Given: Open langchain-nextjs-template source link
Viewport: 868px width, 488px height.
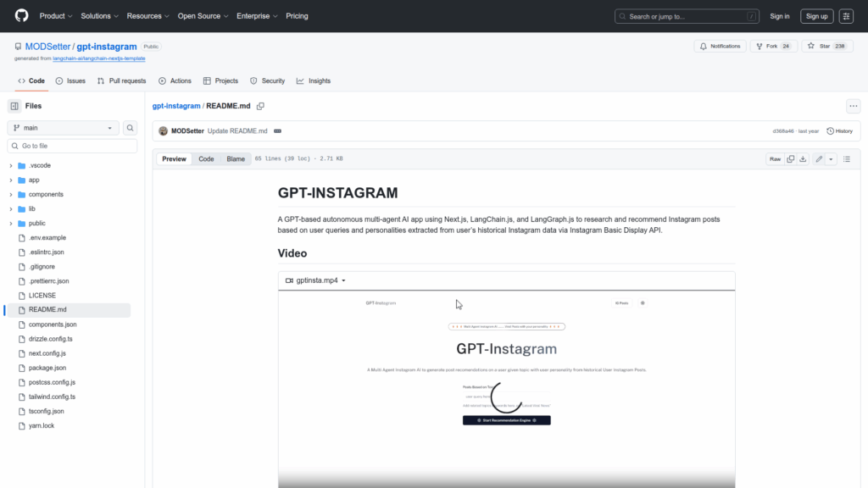Looking at the screenshot, I should point(99,58).
